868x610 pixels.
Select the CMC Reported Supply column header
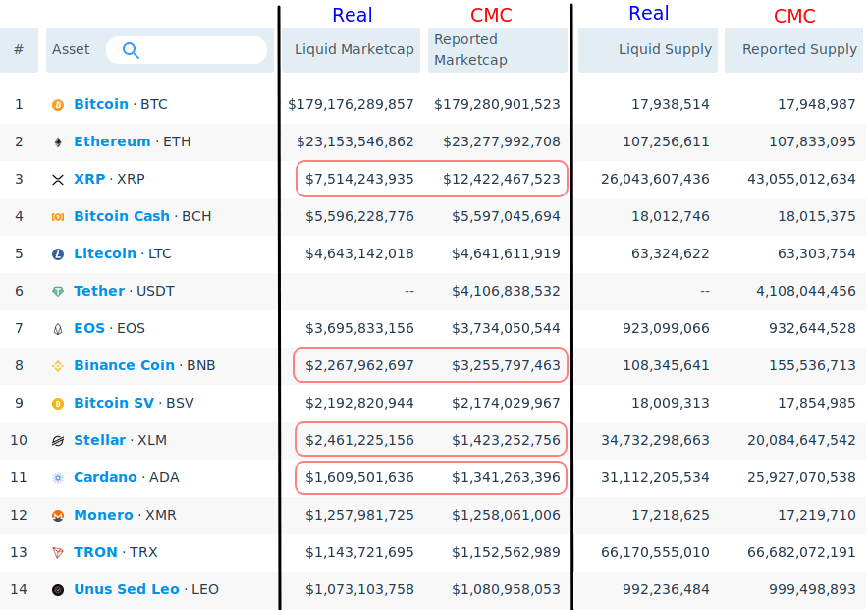tap(793, 48)
